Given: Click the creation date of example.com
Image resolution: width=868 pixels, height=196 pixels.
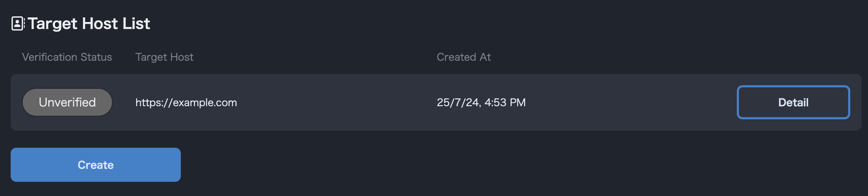Looking at the screenshot, I should click(x=481, y=103).
